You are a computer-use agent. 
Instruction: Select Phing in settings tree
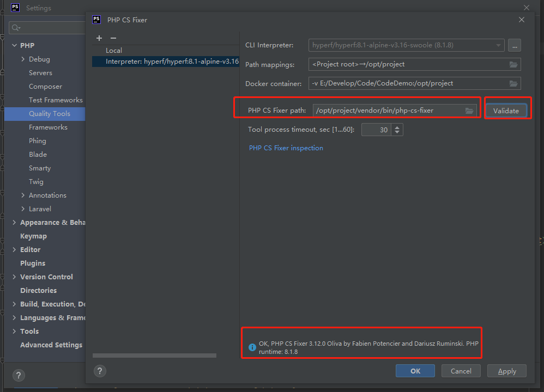[38, 140]
